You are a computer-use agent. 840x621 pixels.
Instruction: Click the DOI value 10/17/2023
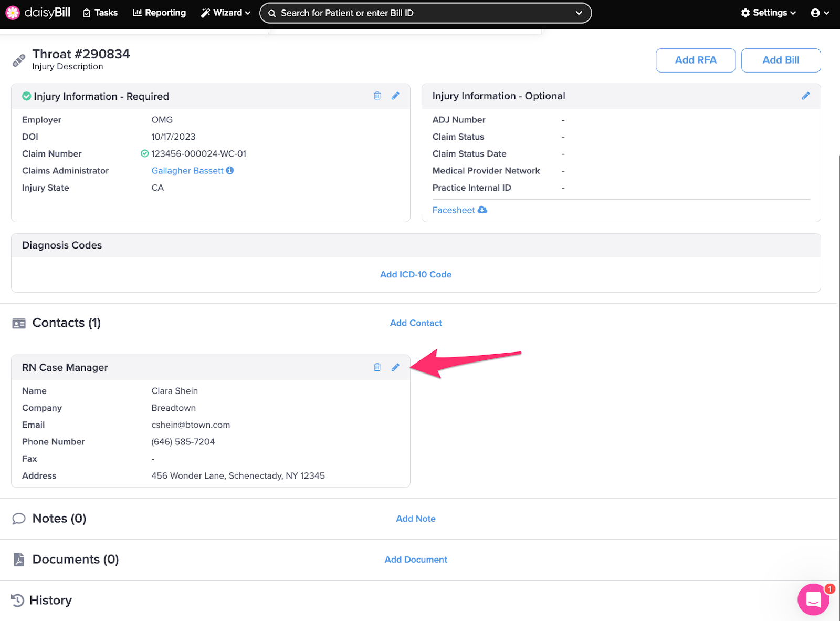pyautogui.click(x=173, y=137)
